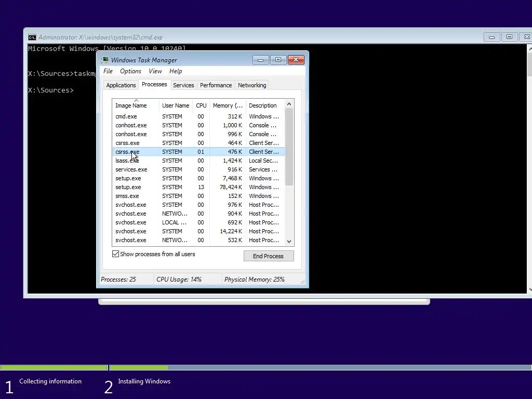Click the Collecting information step label
Image resolution: width=532 pixels, height=399 pixels.
[x=50, y=381]
